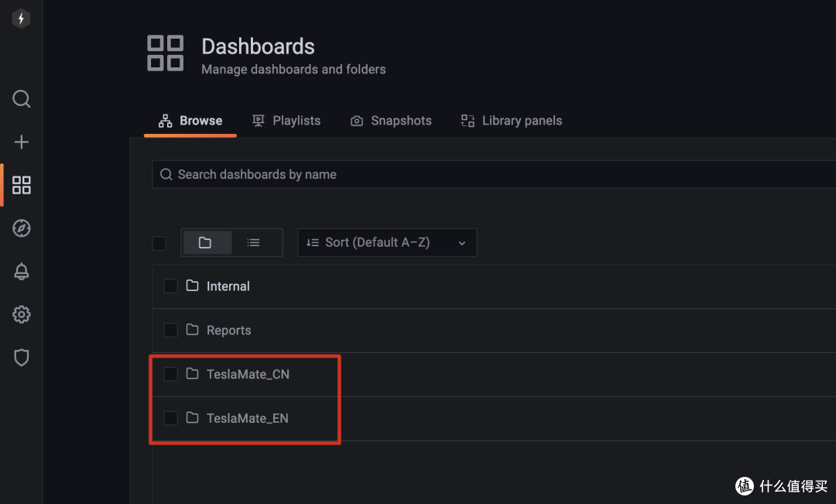Open Server Admin shield icon
Viewport: 836px width, 504px height.
22,357
